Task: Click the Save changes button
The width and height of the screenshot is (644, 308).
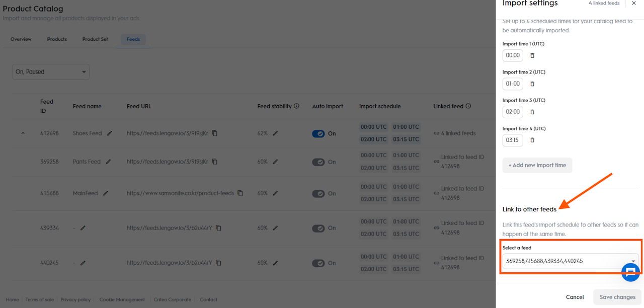Action: coord(617,297)
